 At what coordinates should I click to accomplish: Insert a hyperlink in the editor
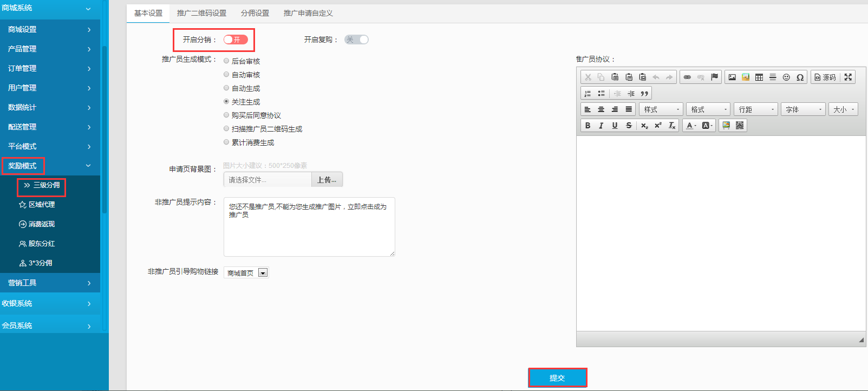(x=687, y=77)
